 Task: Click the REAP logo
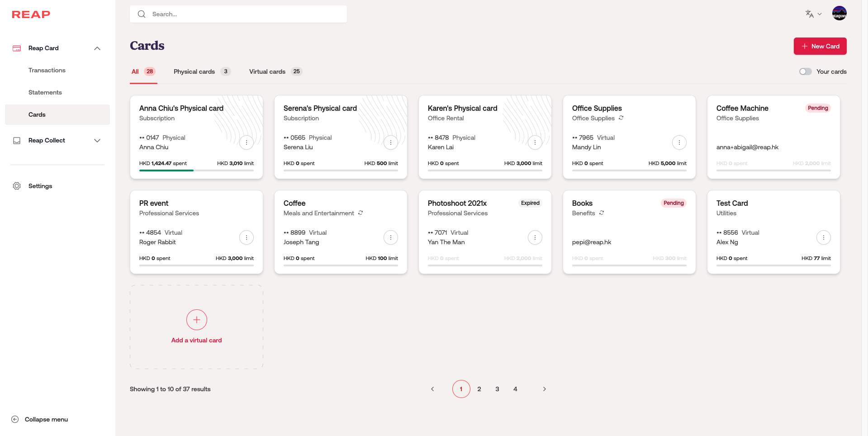pyautogui.click(x=31, y=14)
